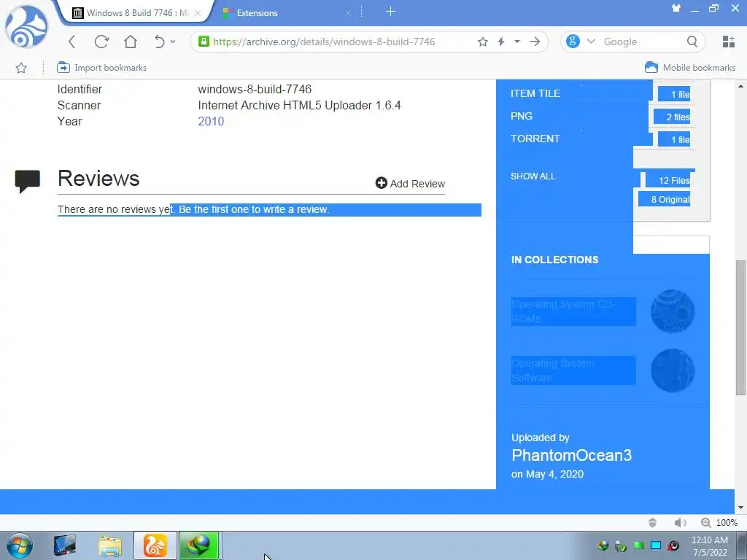
Task: Open Mobile bookmarks folder
Action: click(x=690, y=68)
